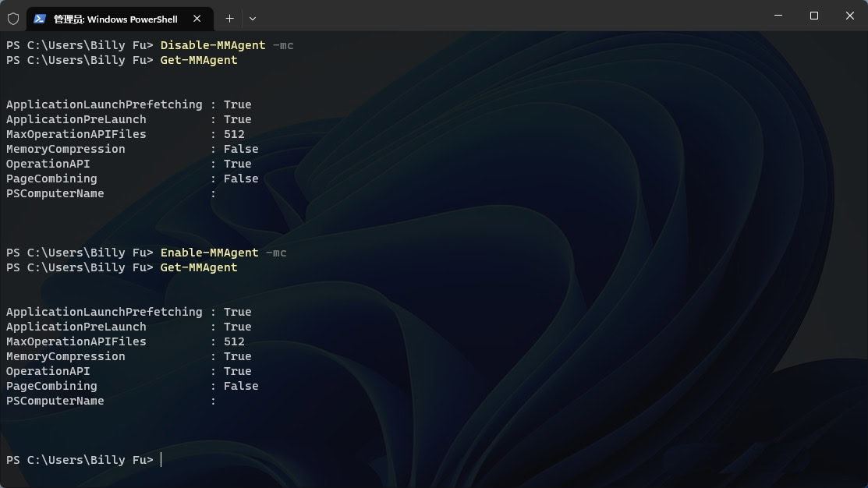The width and height of the screenshot is (868, 488).
Task: Click the shield admin icon in title bar
Action: click(x=13, y=19)
